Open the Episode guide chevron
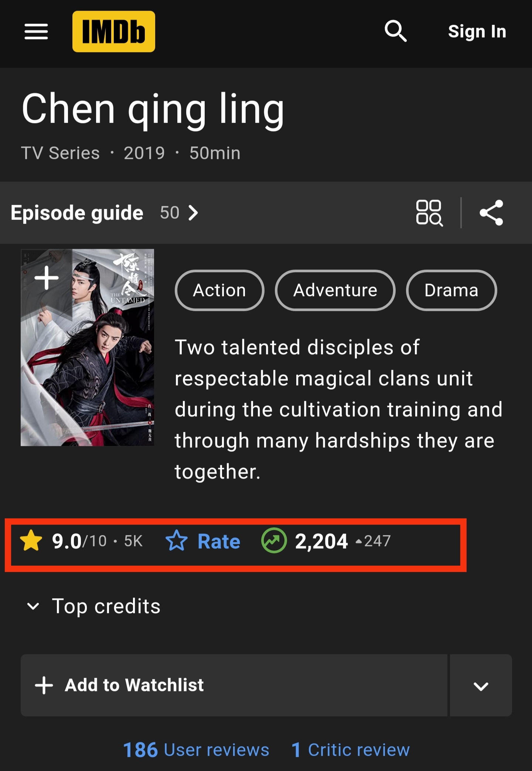This screenshot has width=532, height=771. pos(193,213)
